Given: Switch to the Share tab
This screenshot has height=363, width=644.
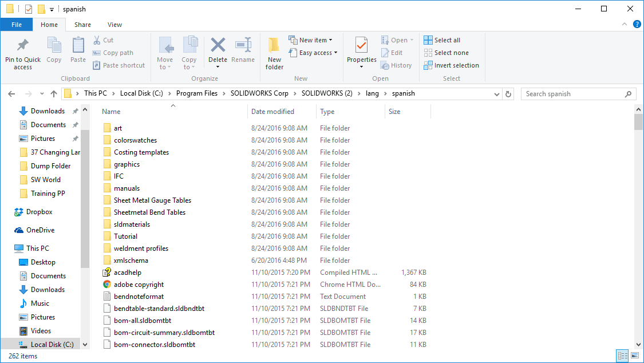Looking at the screenshot, I should pos(82,25).
